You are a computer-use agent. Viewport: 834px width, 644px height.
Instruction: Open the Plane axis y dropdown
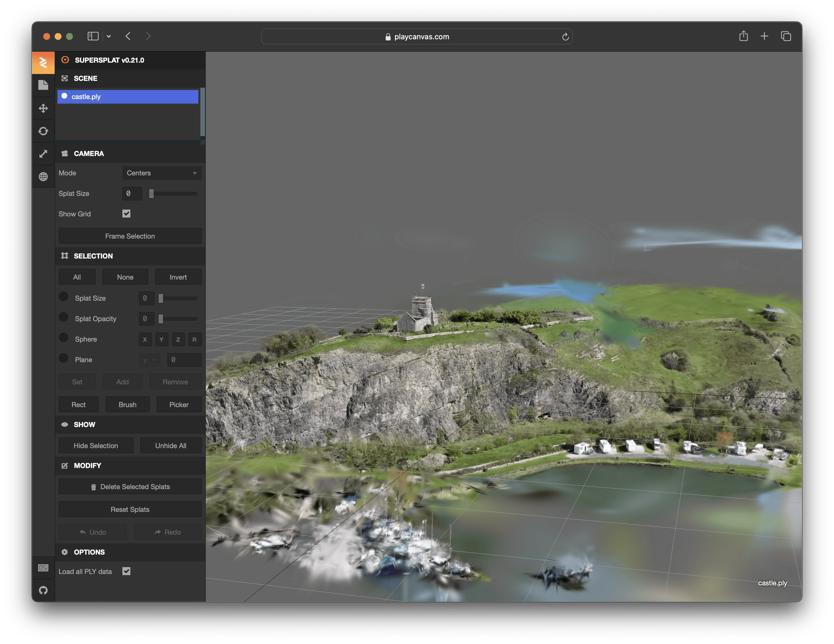click(149, 360)
